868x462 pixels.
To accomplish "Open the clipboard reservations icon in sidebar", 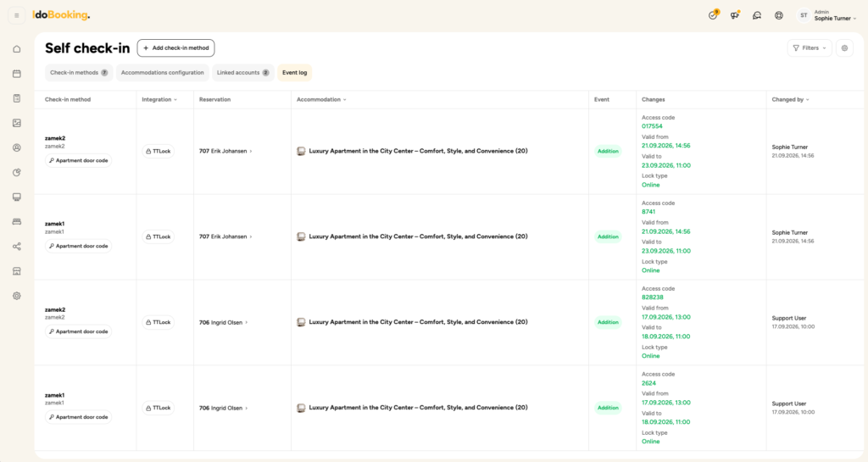I will (17, 98).
